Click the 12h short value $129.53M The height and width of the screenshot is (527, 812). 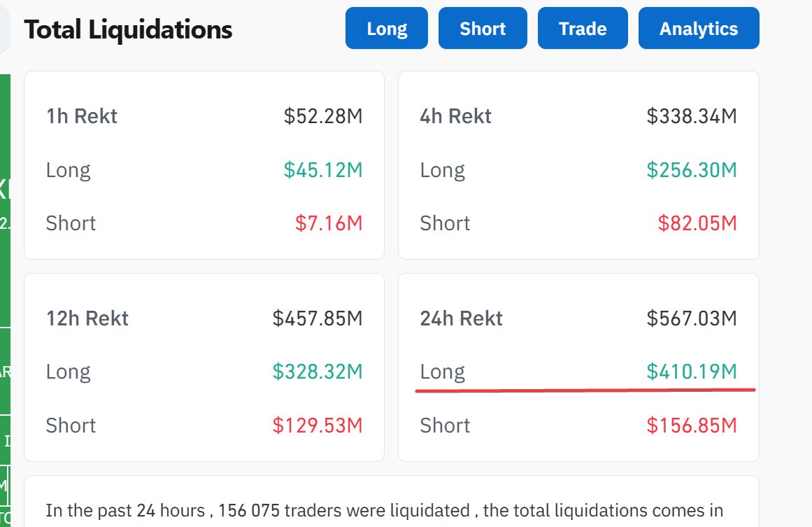pos(318,425)
